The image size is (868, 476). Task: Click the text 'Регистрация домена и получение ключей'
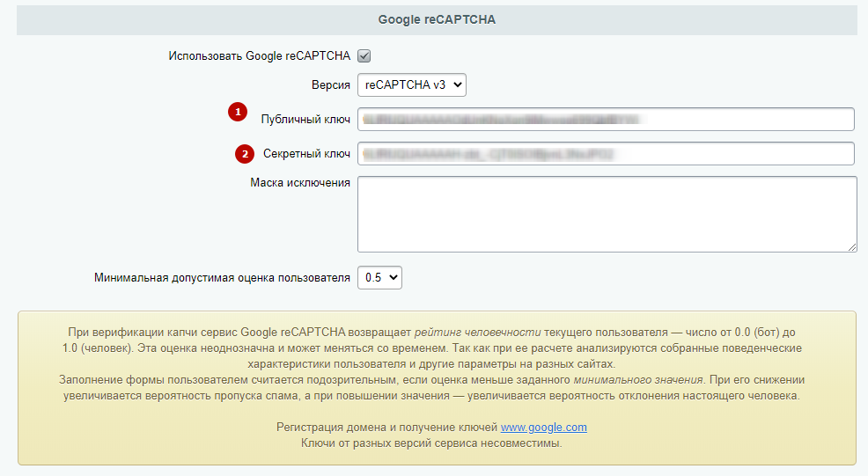[387, 428]
